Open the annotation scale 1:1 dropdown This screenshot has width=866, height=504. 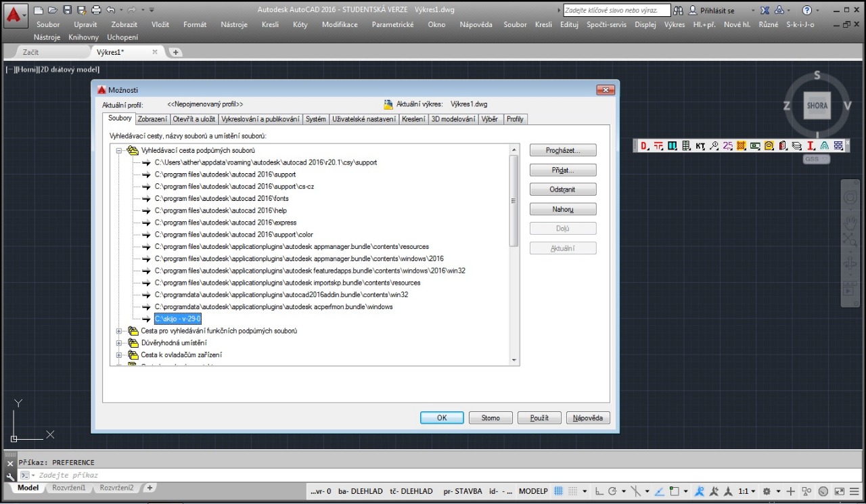coord(748,491)
